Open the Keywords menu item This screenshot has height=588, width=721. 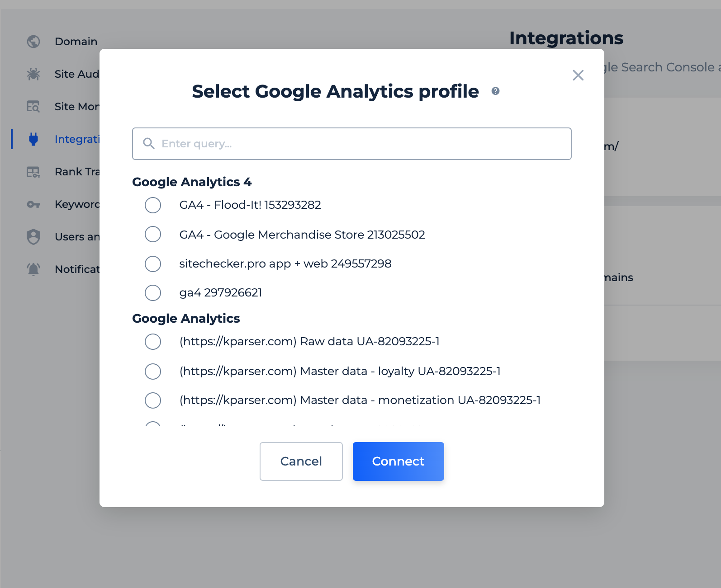77,204
